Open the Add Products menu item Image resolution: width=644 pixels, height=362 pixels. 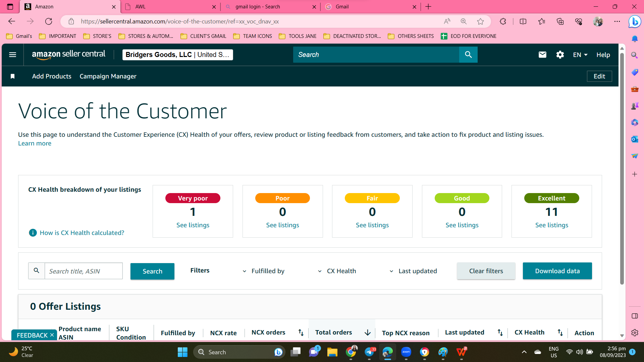pos(52,76)
